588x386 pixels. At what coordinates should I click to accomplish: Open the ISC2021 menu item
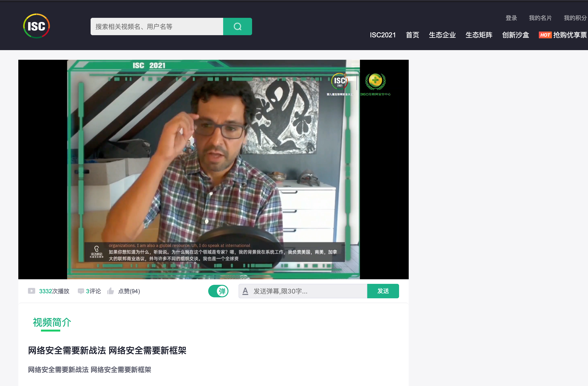(383, 35)
